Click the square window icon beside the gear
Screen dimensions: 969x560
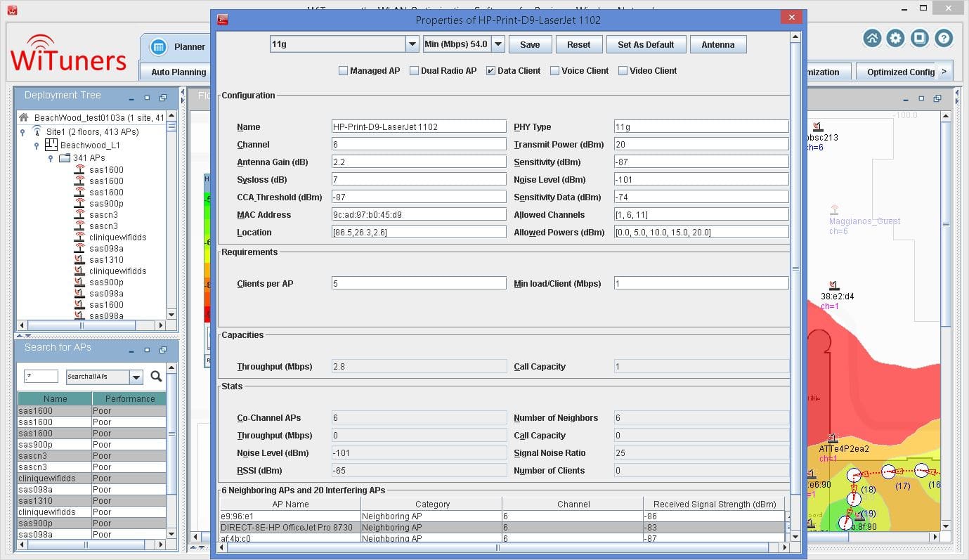[919, 39]
